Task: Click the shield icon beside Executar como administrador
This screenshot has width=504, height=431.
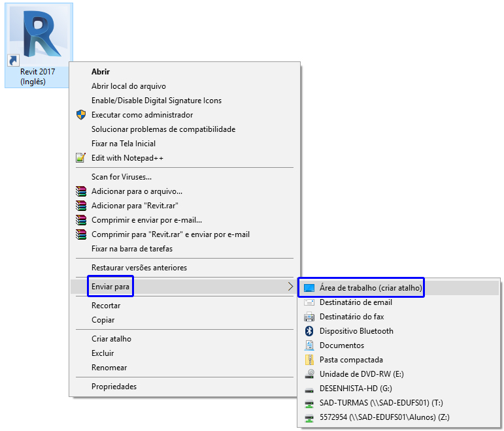Action: tap(81, 115)
